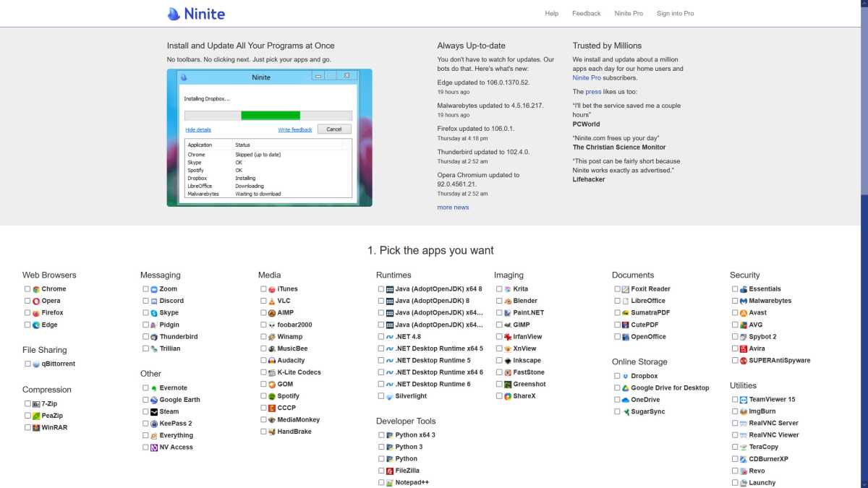Viewport: 868px width, 488px height.
Task: Click the Ninite installer screenshot
Action: pyautogui.click(x=269, y=138)
